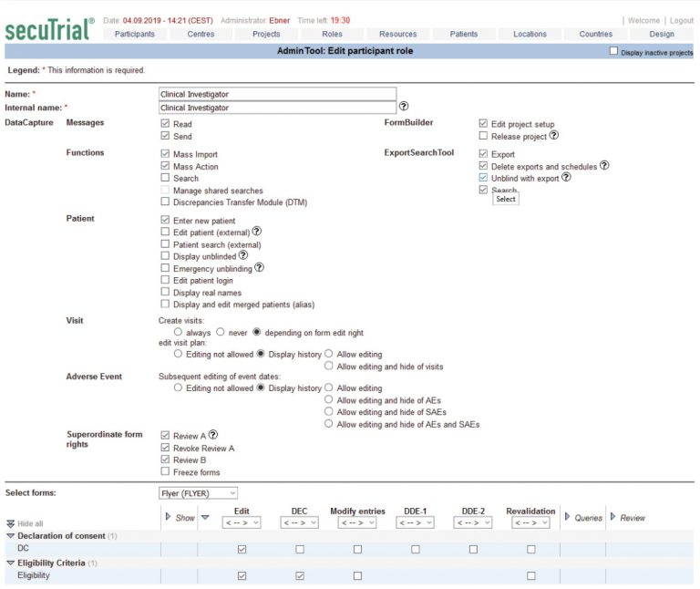Click into the Name input field

pyautogui.click(x=277, y=94)
